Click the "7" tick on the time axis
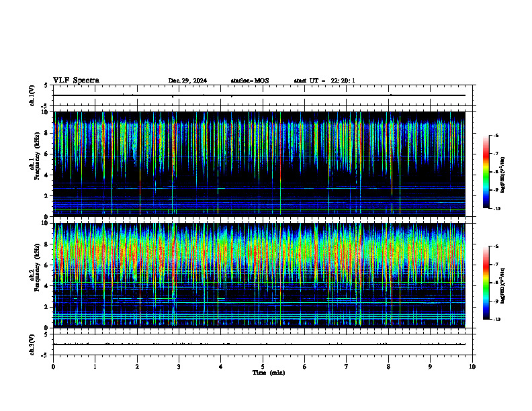The width and height of the screenshot is (532, 411). (x=347, y=367)
